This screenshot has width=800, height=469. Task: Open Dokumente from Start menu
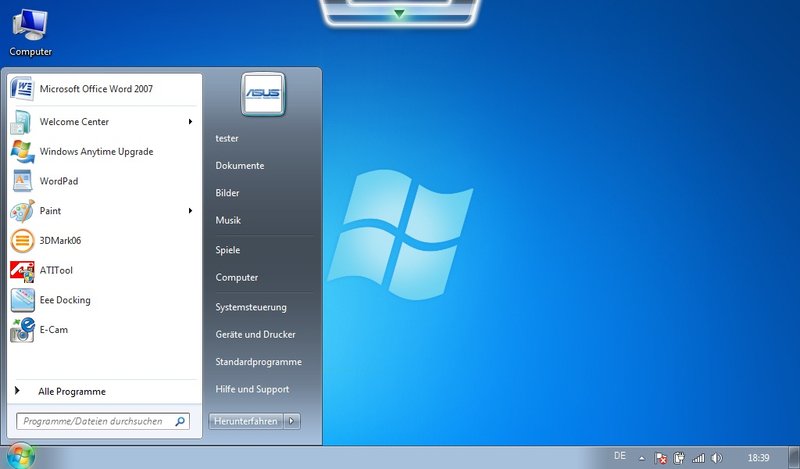click(x=240, y=166)
